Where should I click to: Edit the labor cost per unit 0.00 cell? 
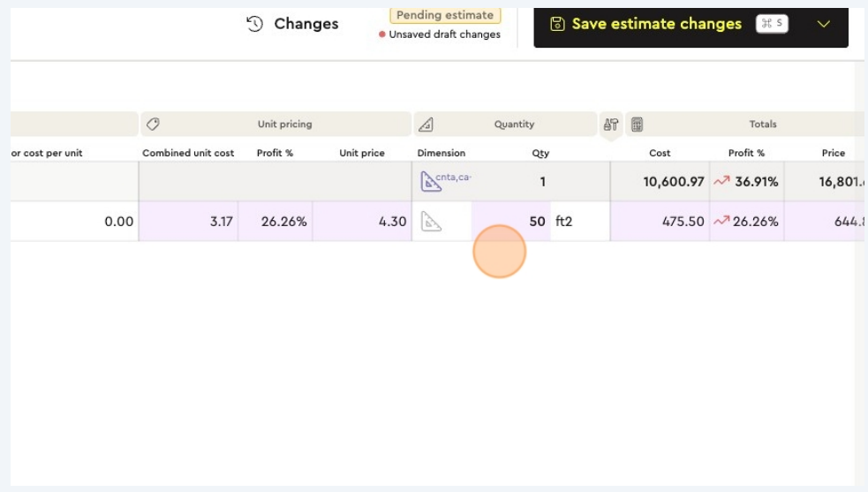tap(75, 222)
